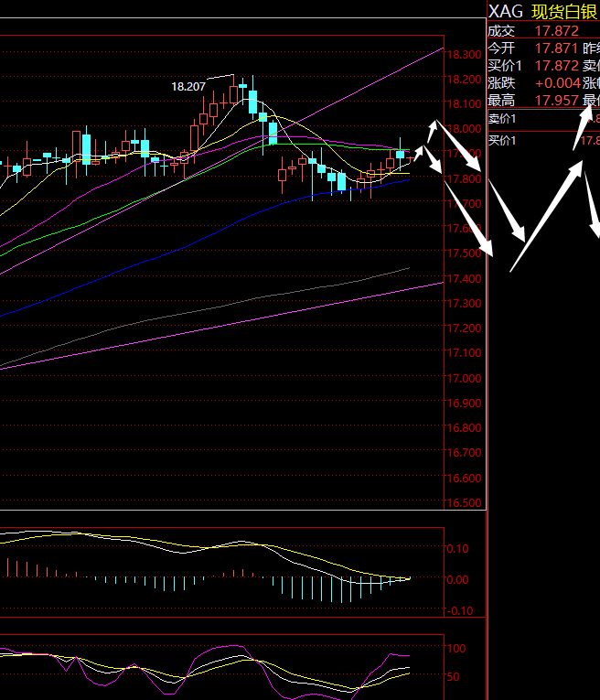Click the 17.100 price axis label

(465, 353)
